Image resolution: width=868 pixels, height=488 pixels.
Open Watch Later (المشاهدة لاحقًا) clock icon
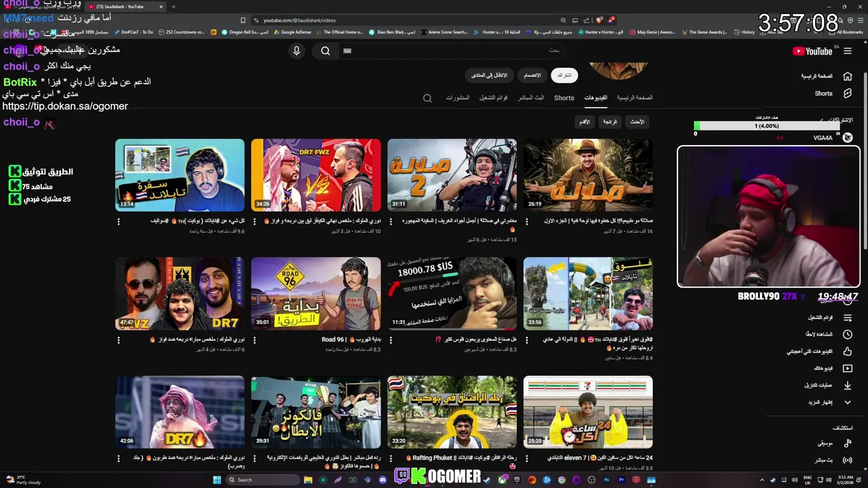847,334
